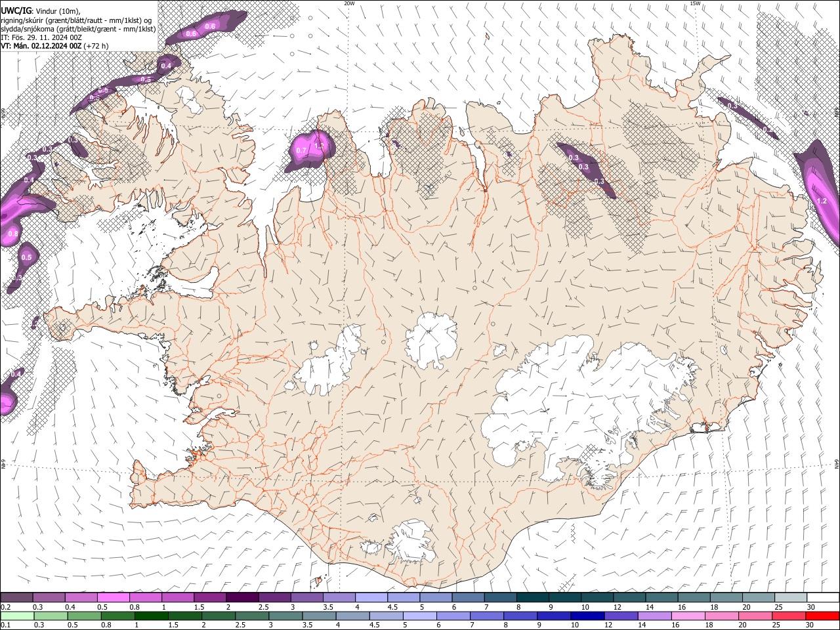Click the 20W longitude label
Screen dimensions: 840x630
(349, 3)
